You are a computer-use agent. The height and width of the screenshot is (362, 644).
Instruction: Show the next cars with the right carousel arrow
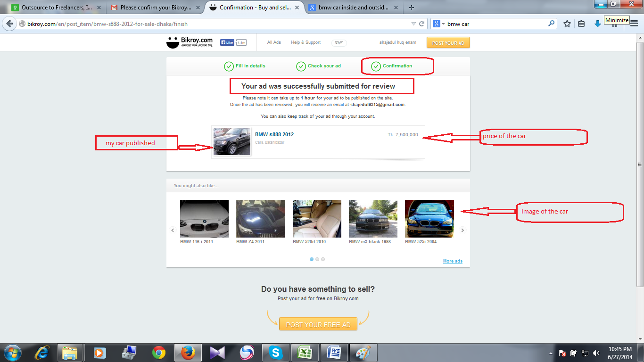coord(462,230)
